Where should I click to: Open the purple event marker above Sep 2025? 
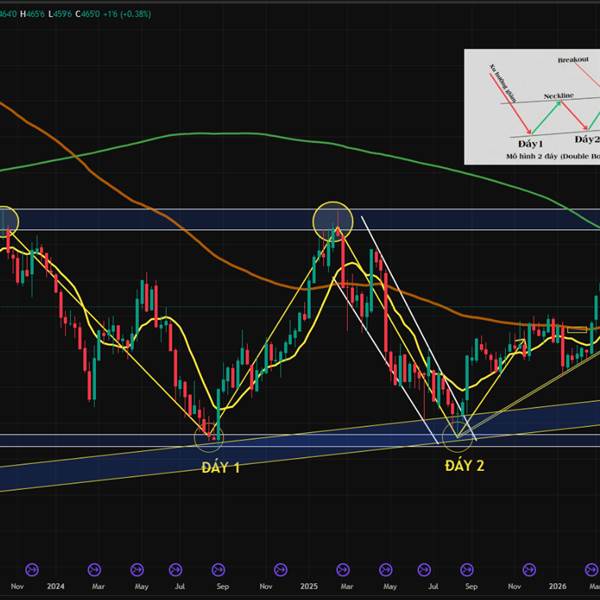point(467,569)
